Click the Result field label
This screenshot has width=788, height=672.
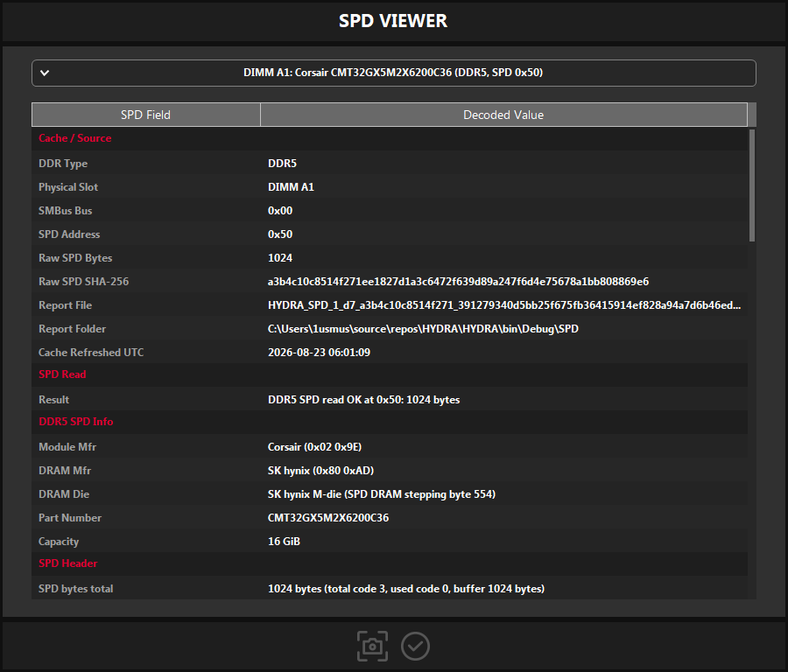click(53, 399)
